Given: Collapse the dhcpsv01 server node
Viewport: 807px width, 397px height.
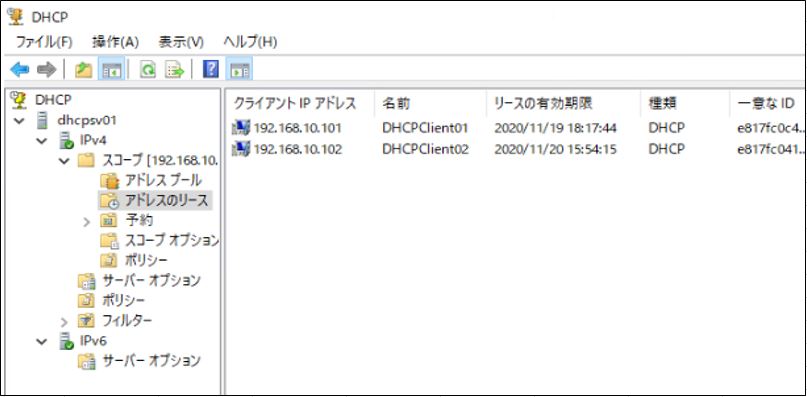Looking at the screenshot, I should pyautogui.click(x=20, y=121).
